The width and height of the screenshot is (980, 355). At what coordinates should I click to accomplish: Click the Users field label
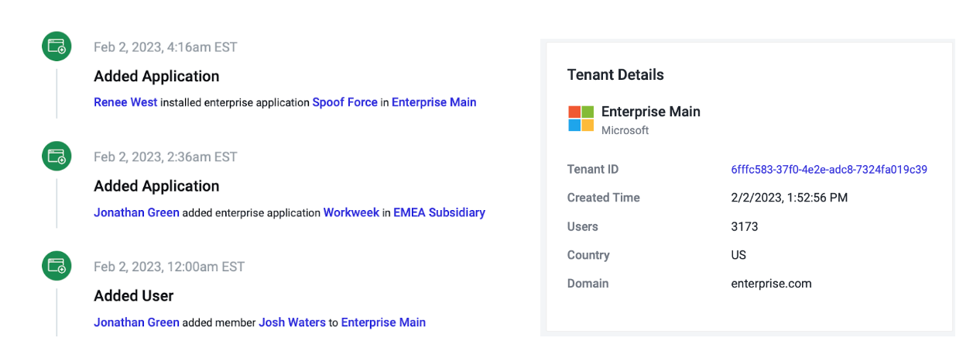click(583, 227)
